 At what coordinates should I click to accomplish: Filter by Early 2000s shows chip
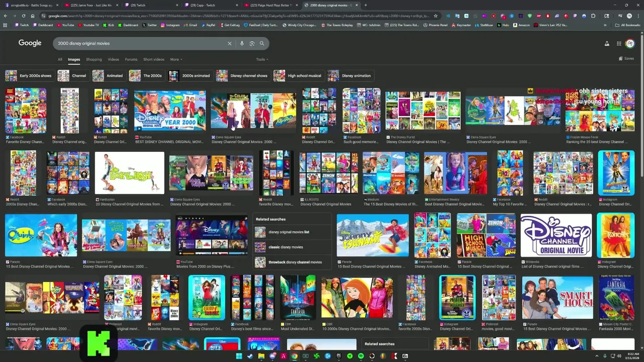[x=29, y=75]
